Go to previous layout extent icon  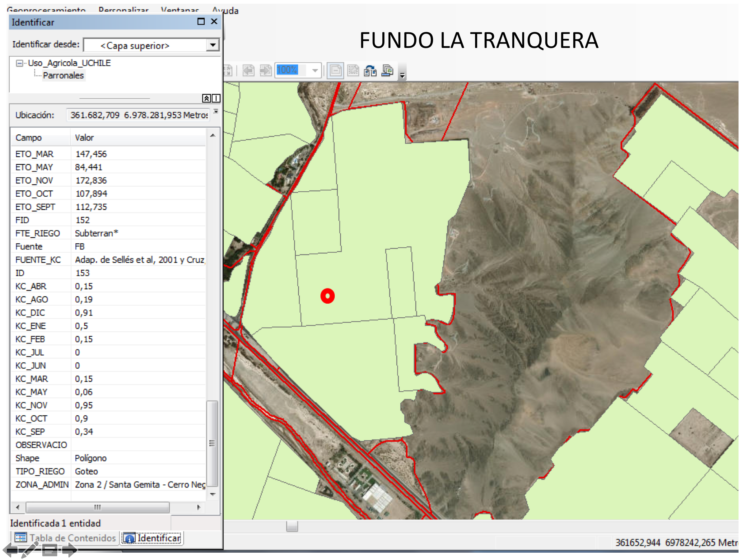coord(249,71)
